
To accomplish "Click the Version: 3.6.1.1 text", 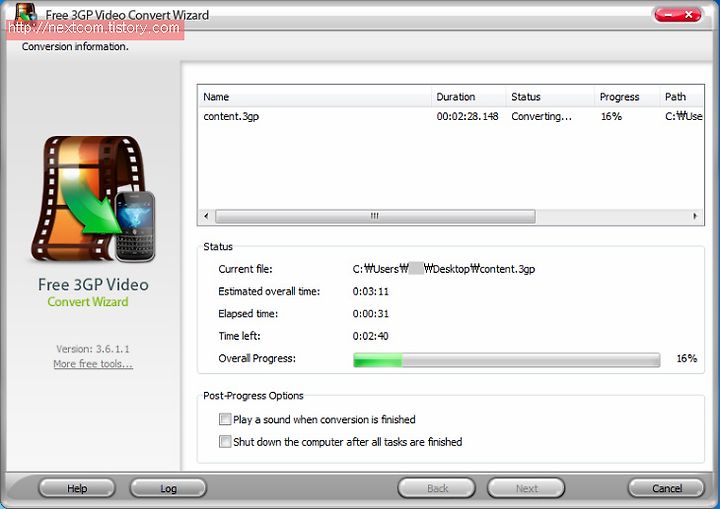I will point(93,349).
